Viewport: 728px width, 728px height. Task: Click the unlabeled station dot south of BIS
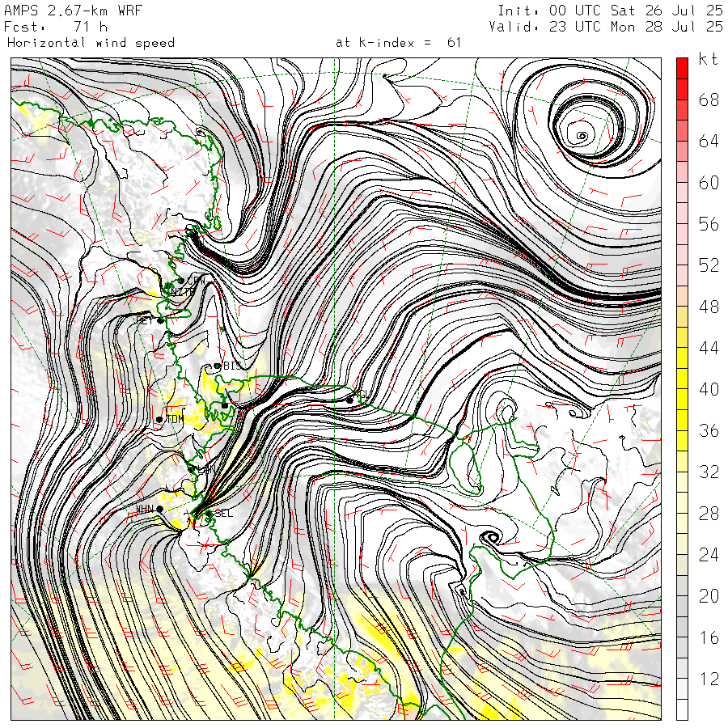point(225,406)
